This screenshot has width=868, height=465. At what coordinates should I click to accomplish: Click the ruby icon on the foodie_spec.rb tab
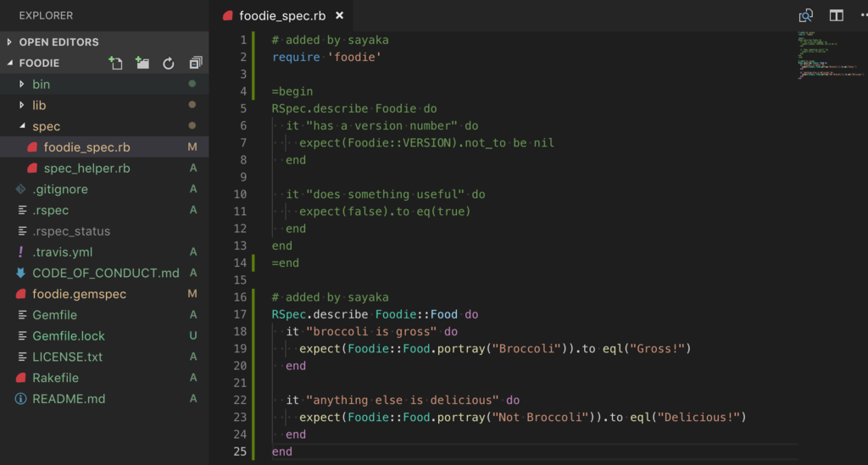coord(227,15)
